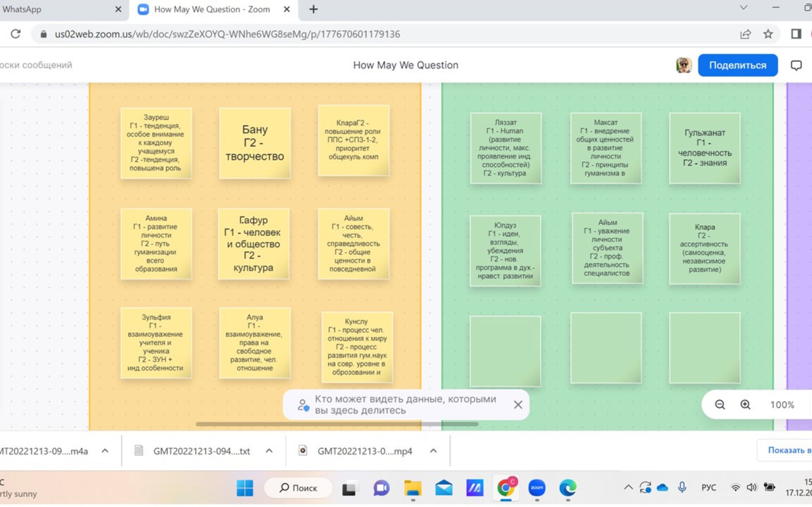
Task: Open the comments panel icon
Action: pos(796,65)
